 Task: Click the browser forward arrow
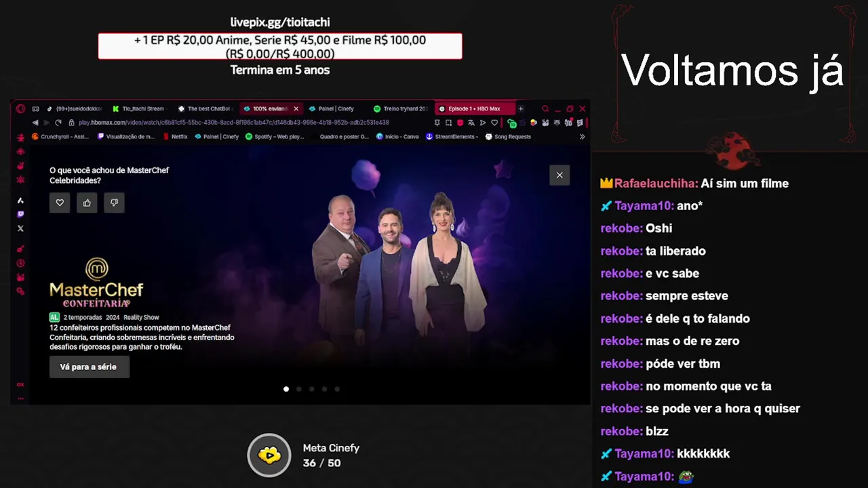point(46,123)
